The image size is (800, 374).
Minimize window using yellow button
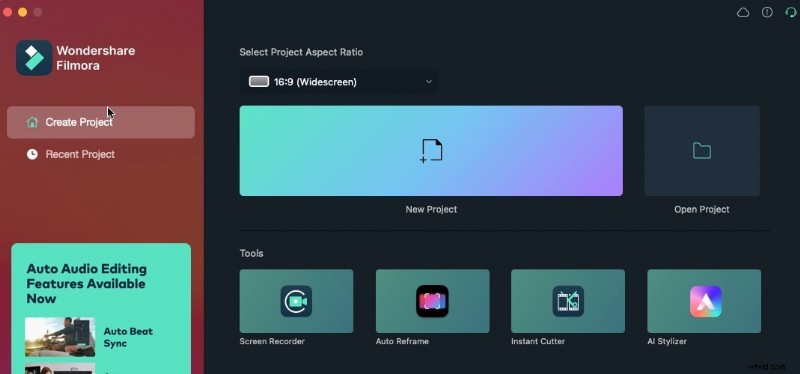click(22, 12)
